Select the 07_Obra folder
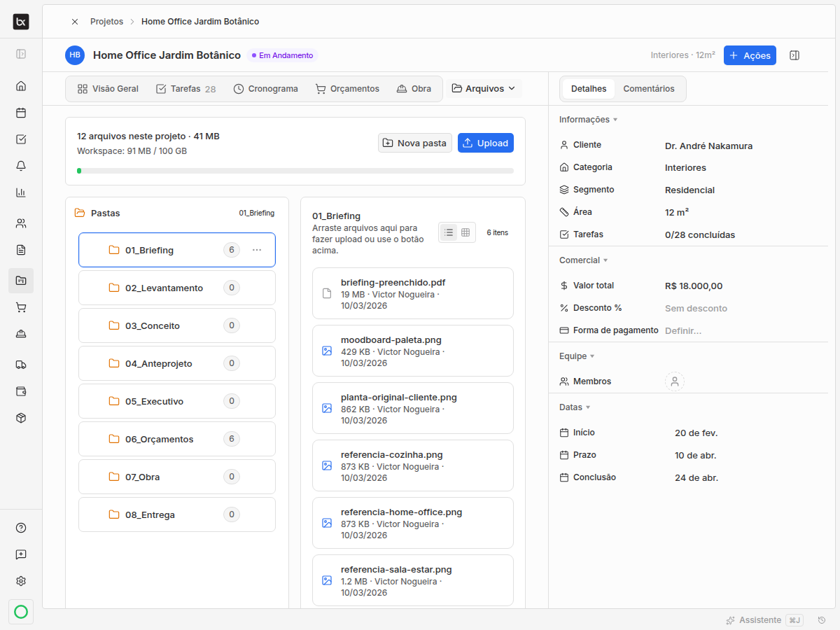 (177, 477)
